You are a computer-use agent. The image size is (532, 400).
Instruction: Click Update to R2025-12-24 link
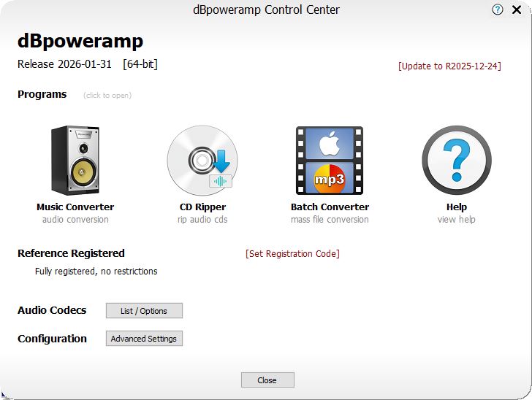coord(449,66)
